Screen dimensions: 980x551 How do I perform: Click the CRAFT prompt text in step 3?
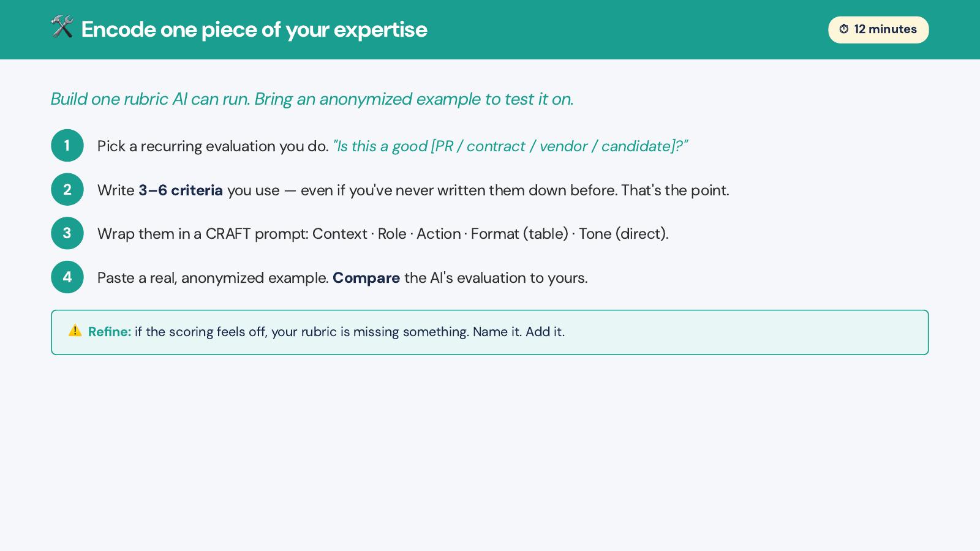pyautogui.click(x=256, y=234)
